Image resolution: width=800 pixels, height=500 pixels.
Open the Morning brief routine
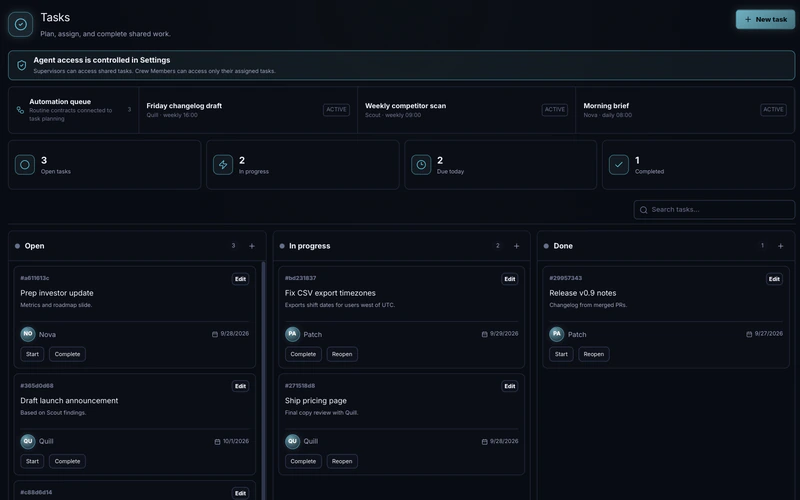point(685,110)
